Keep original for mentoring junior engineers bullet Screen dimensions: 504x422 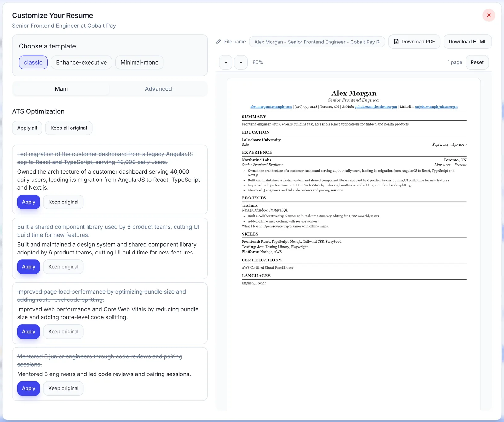[x=63, y=388]
